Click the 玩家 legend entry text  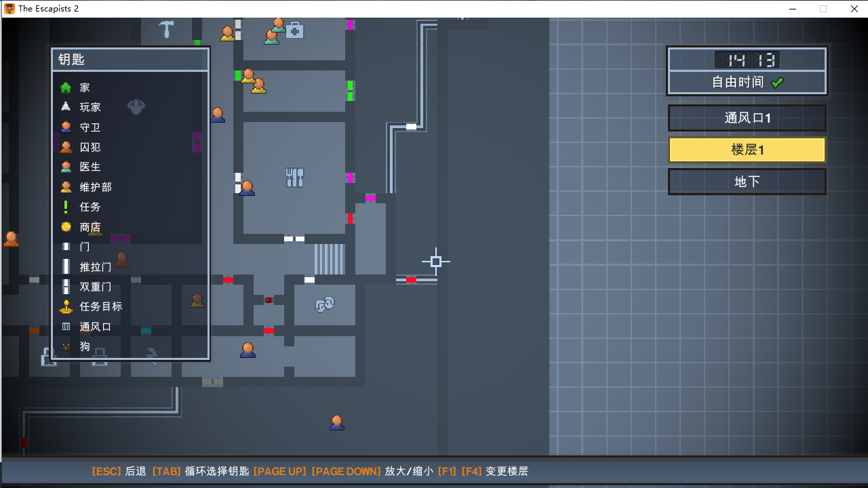(90, 107)
